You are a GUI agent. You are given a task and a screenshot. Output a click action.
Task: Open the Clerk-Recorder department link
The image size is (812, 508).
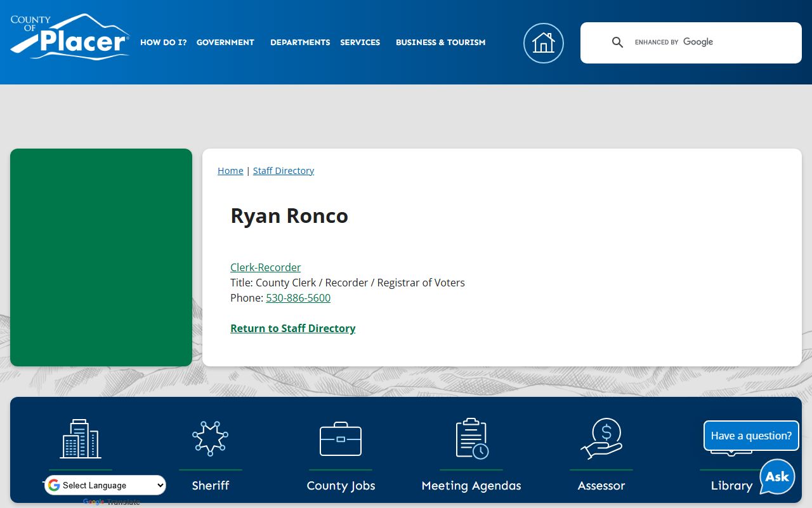pos(266,267)
